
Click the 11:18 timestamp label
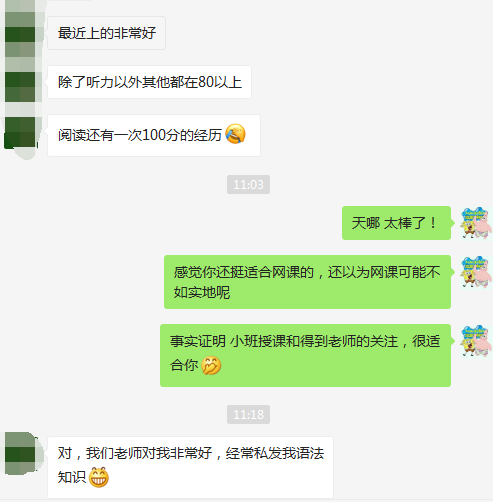click(248, 414)
